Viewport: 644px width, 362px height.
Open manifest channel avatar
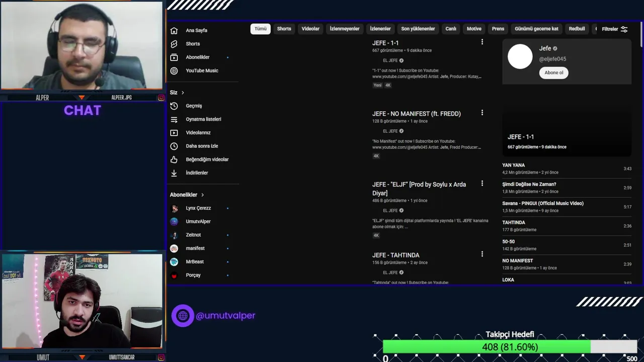click(x=174, y=248)
